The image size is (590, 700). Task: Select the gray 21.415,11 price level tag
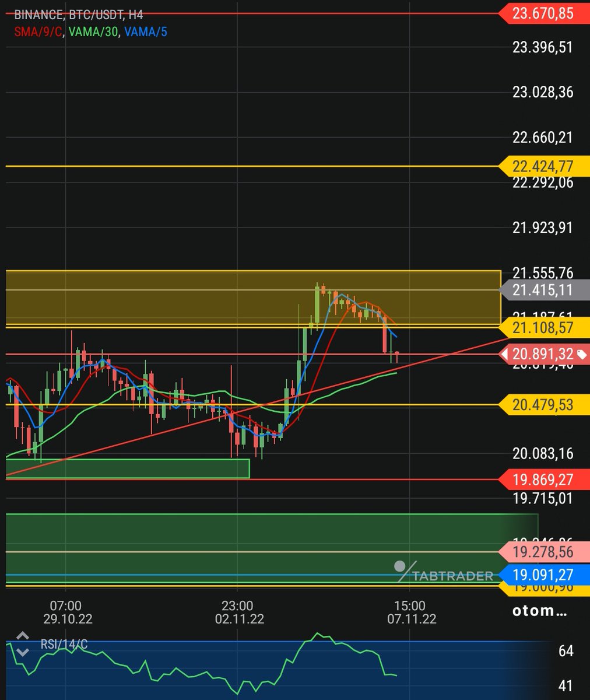(545, 290)
